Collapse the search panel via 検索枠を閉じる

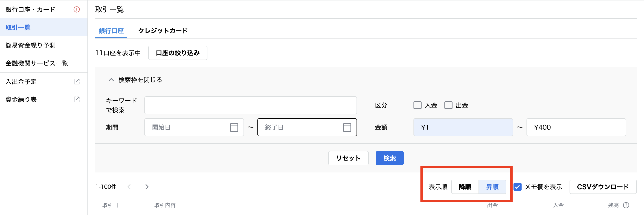click(x=135, y=80)
